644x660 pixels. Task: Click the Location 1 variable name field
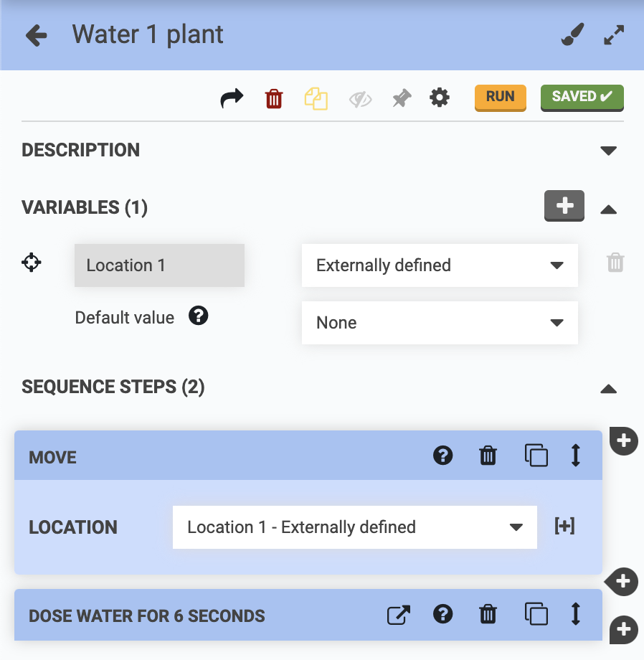pyautogui.click(x=159, y=265)
